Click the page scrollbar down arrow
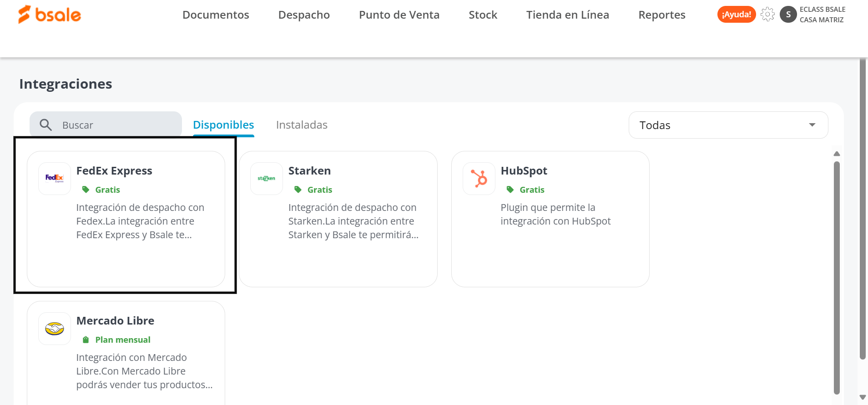This screenshot has width=868, height=405. point(863,397)
